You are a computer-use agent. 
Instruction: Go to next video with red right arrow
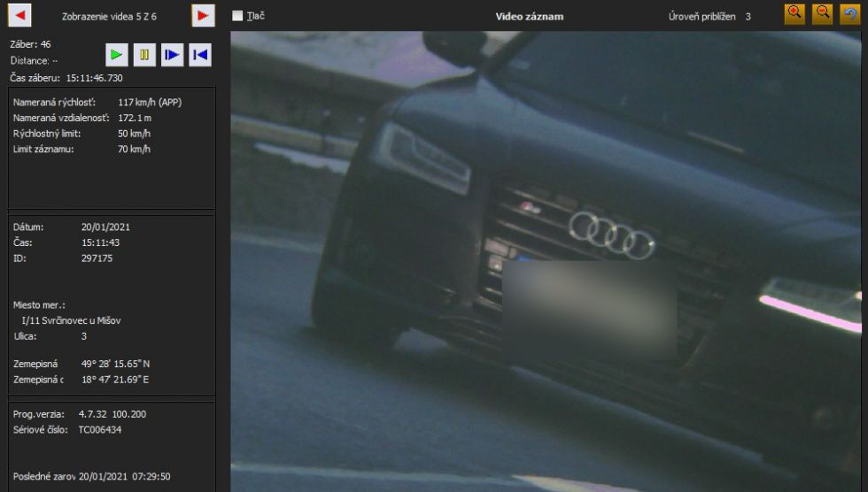pyautogui.click(x=203, y=15)
